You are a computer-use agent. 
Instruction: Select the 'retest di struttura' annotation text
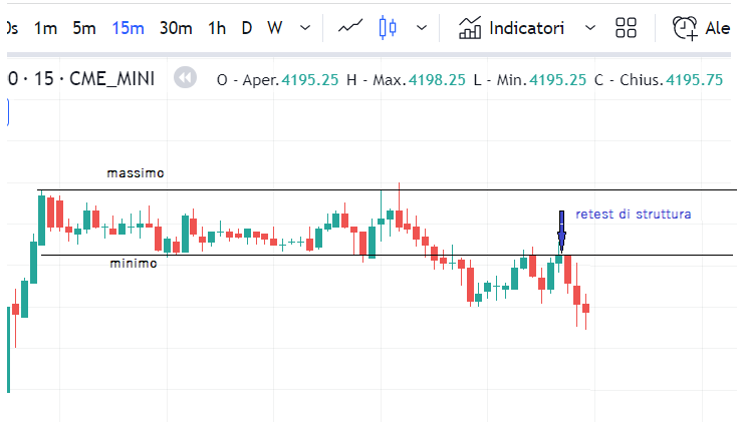[633, 214]
